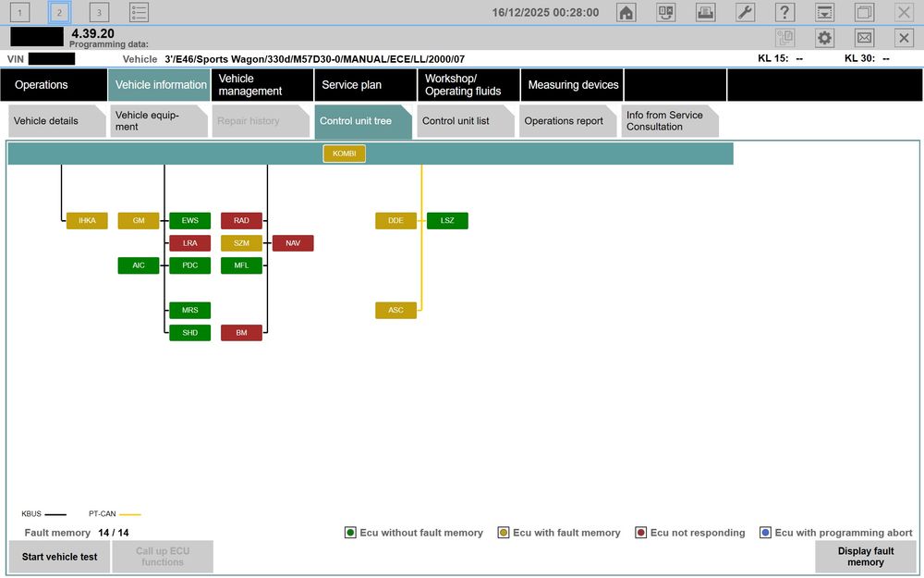Screen dimensions: 924x578
Task: Select the EWS control unit node
Action: (x=189, y=221)
